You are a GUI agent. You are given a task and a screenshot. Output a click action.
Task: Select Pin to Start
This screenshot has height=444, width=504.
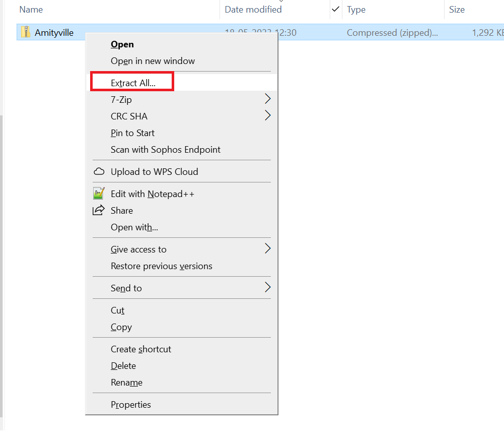click(x=132, y=133)
